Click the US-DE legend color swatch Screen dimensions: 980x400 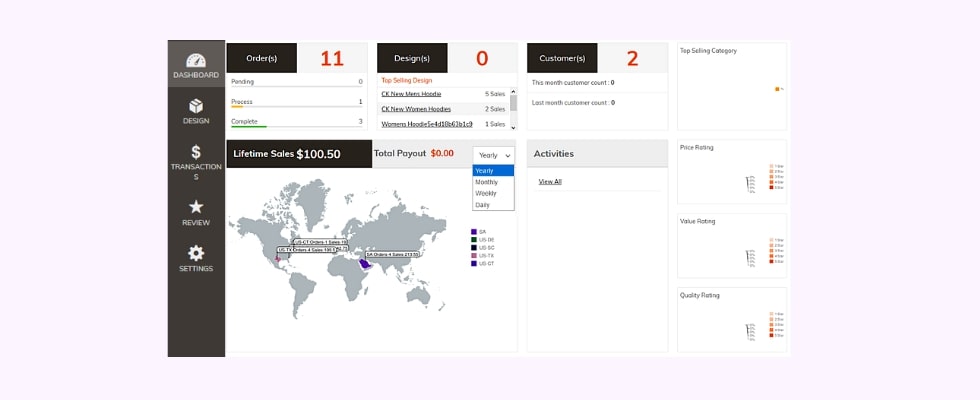(474, 239)
